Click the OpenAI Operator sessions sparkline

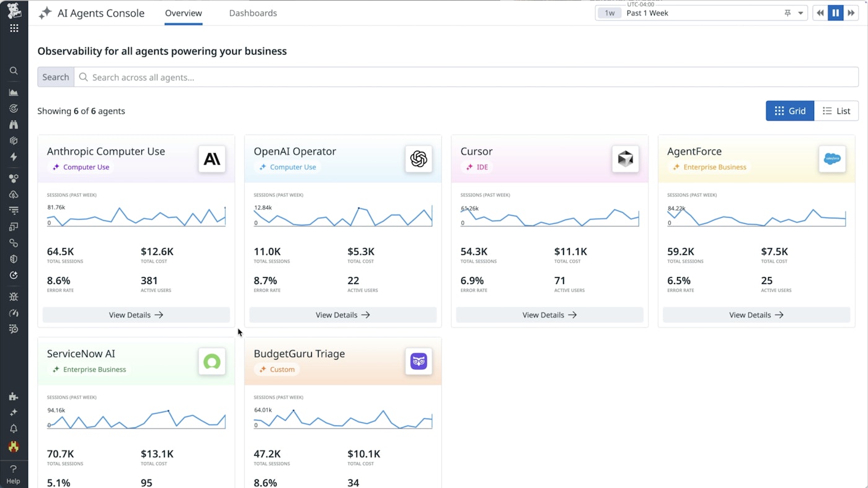(343, 216)
